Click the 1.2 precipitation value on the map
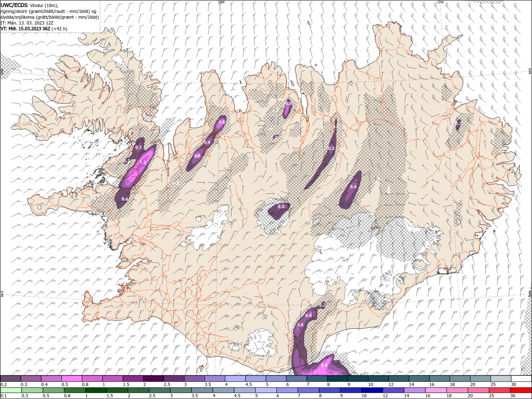532x399 pixels. coord(142,163)
